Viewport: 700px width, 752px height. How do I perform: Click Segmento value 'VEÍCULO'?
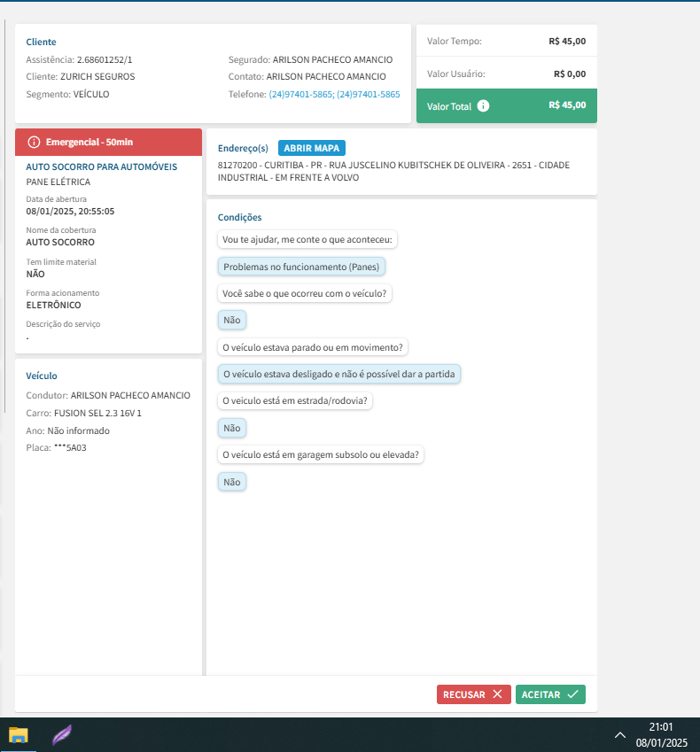tap(91, 95)
